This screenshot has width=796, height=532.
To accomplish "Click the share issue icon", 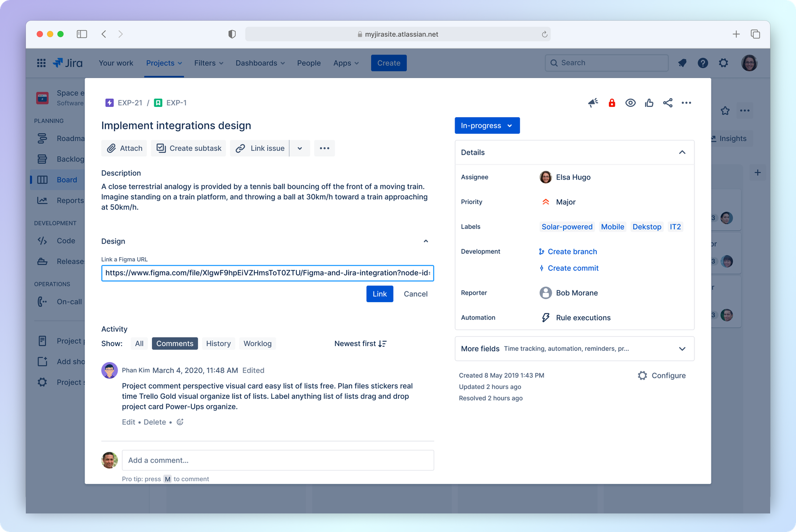I will (x=668, y=103).
